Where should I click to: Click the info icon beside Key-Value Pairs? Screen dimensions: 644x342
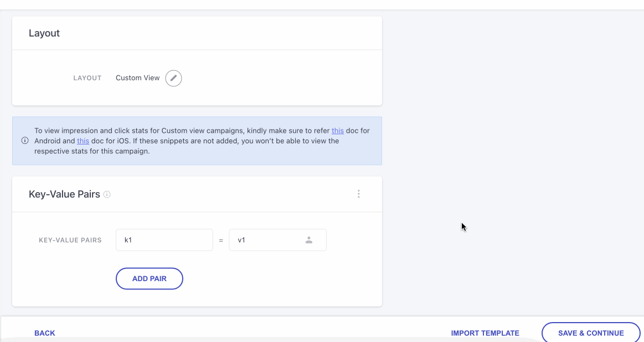[x=107, y=194]
